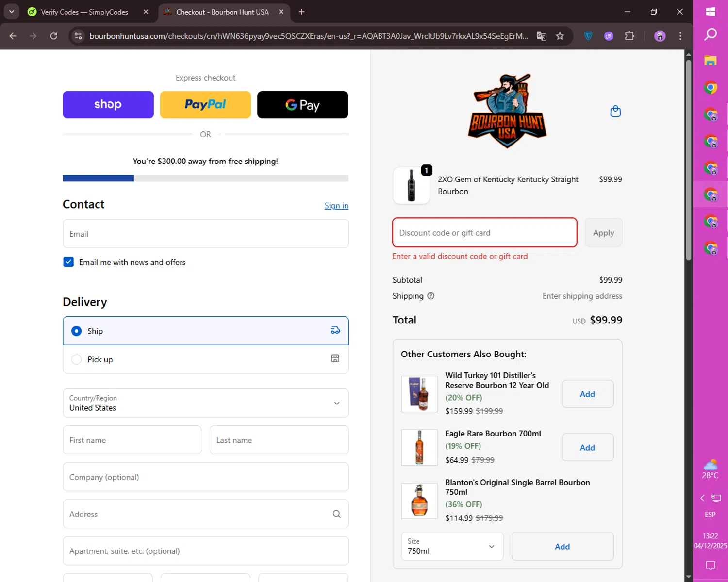Click the store pickup icon
The height and width of the screenshot is (582, 728).
(335, 358)
